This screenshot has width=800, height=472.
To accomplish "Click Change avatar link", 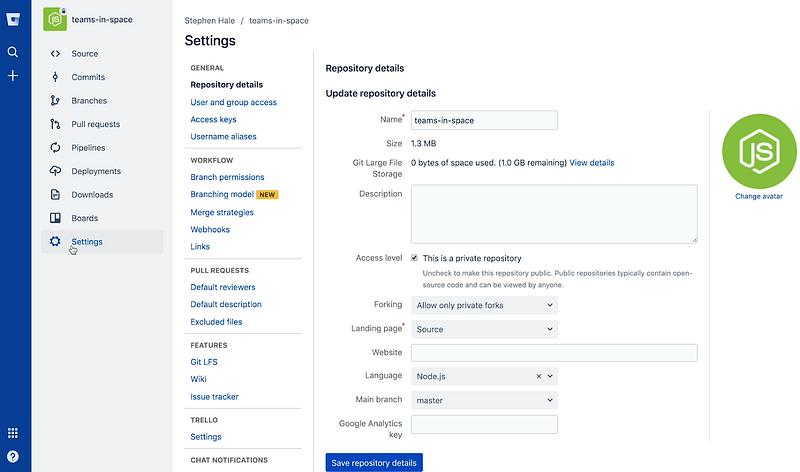I will tap(759, 196).
